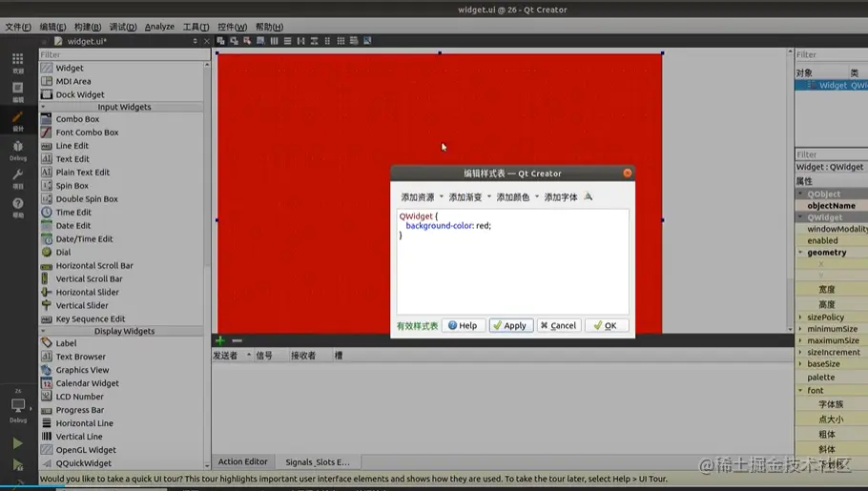This screenshot has width=868, height=491.
Task: Expand the baseSize property
Action: point(800,363)
